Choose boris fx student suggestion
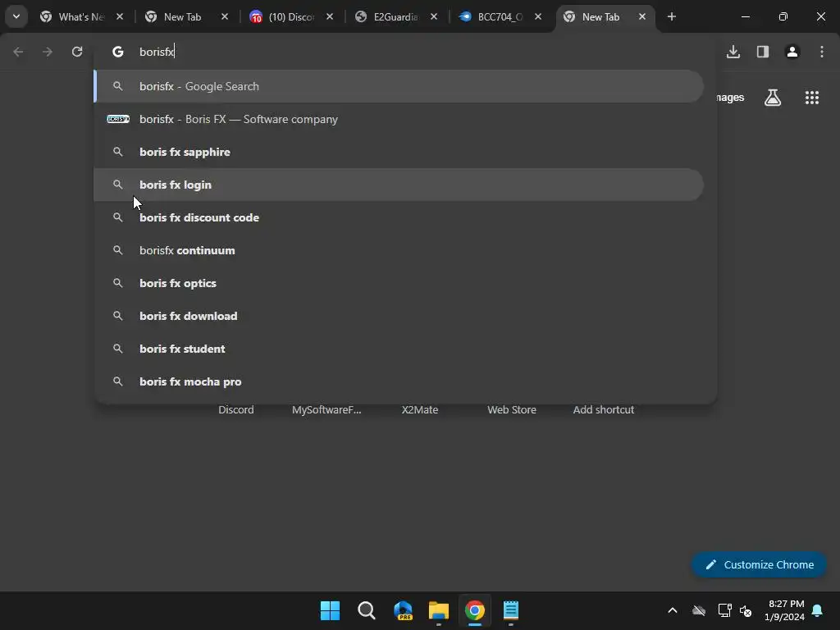This screenshot has width=840, height=630. pyautogui.click(x=399, y=349)
